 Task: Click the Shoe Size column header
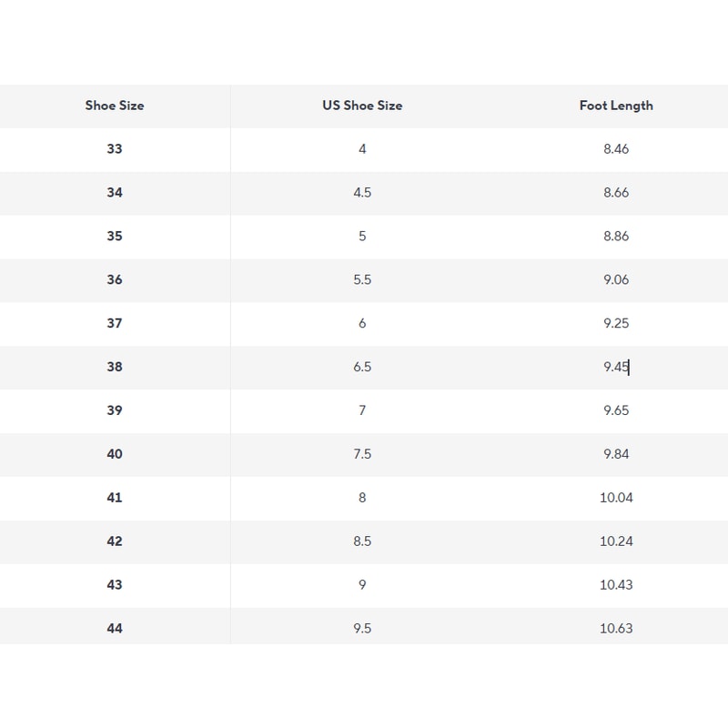point(115,106)
